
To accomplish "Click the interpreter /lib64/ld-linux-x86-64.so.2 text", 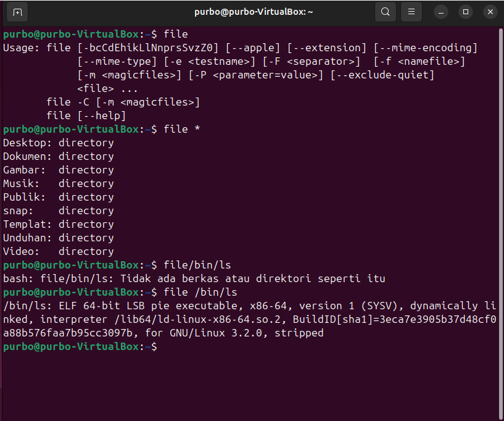I will point(160,319).
